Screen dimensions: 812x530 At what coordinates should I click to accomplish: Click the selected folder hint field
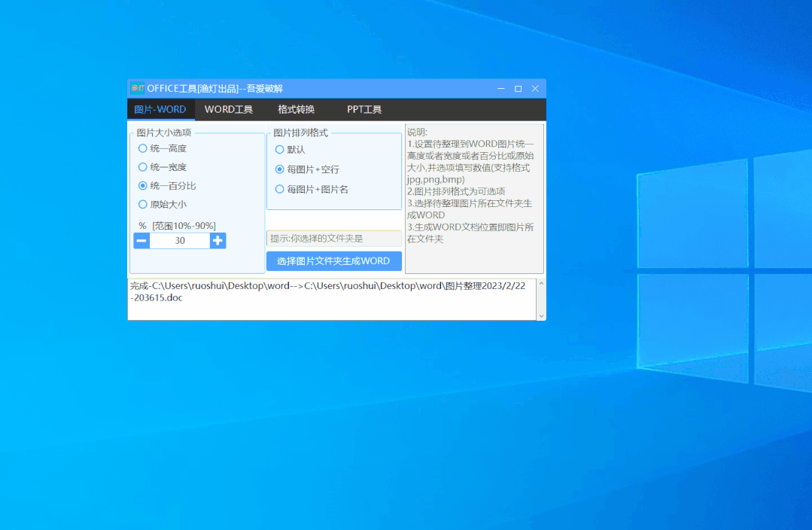point(334,239)
